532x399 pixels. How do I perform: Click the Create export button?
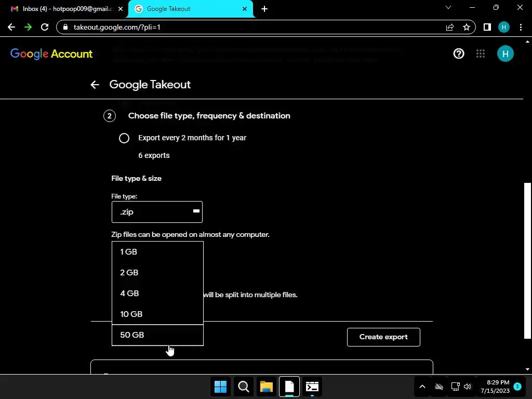coord(383,337)
